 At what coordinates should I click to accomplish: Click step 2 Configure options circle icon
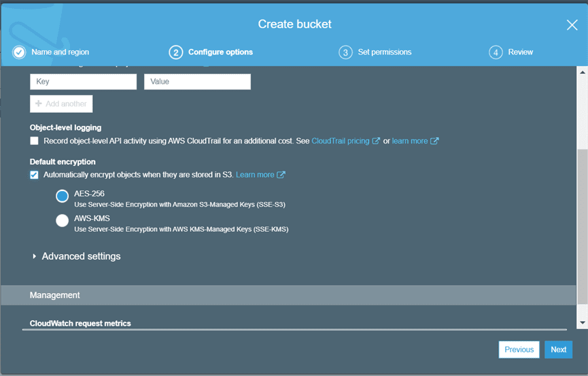pyautogui.click(x=176, y=52)
